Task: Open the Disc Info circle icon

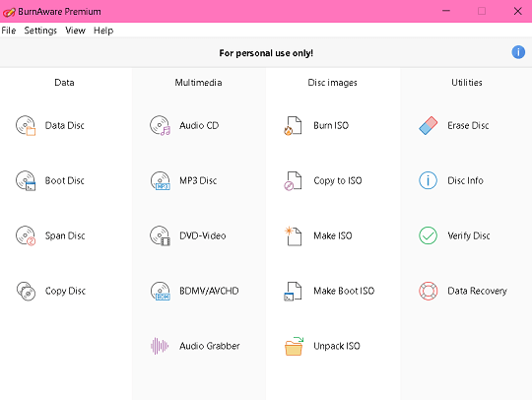Action: (x=428, y=180)
